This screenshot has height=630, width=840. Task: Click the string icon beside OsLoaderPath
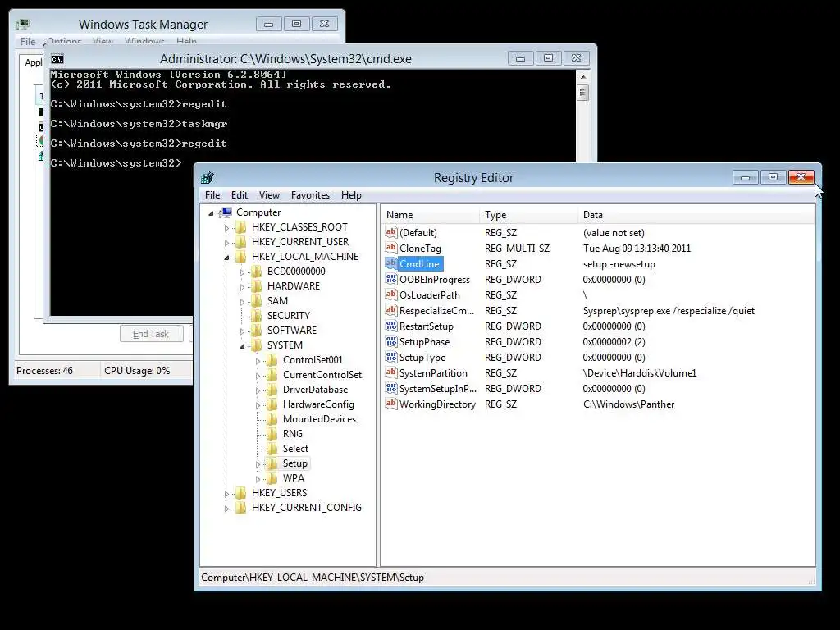click(x=391, y=294)
